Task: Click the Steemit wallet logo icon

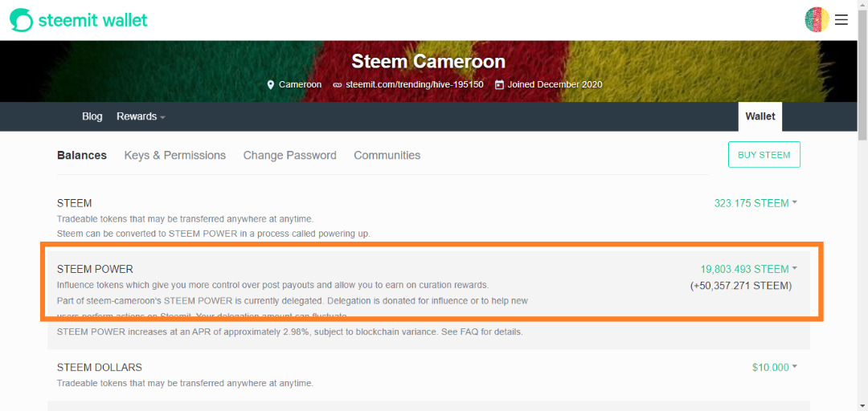Action: coord(22,20)
